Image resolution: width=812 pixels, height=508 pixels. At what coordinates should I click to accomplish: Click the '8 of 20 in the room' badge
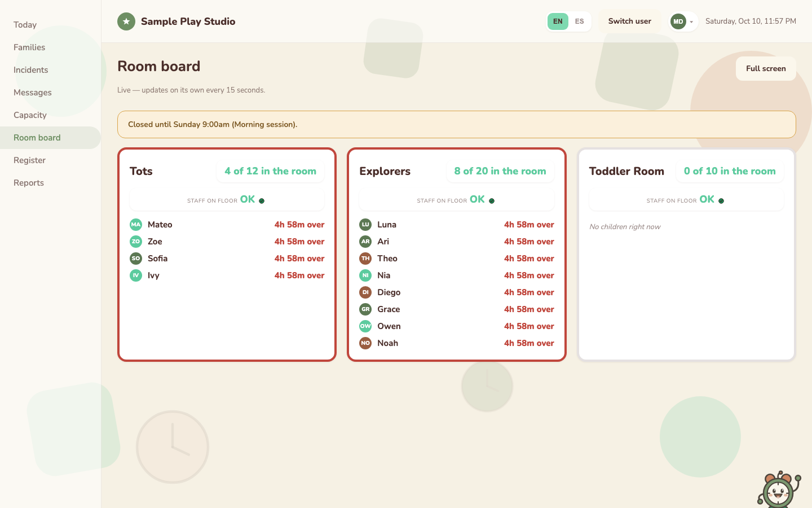[x=500, y=171]
